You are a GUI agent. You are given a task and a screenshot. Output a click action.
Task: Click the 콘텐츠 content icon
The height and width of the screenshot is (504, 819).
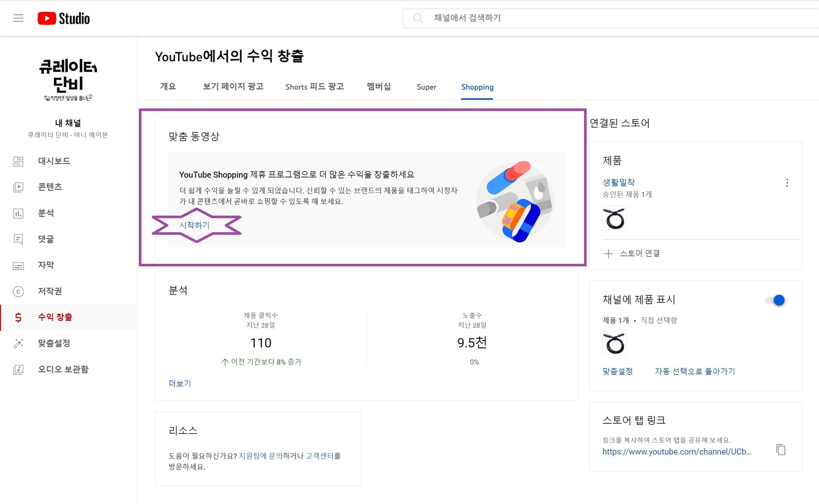(18, 187)
